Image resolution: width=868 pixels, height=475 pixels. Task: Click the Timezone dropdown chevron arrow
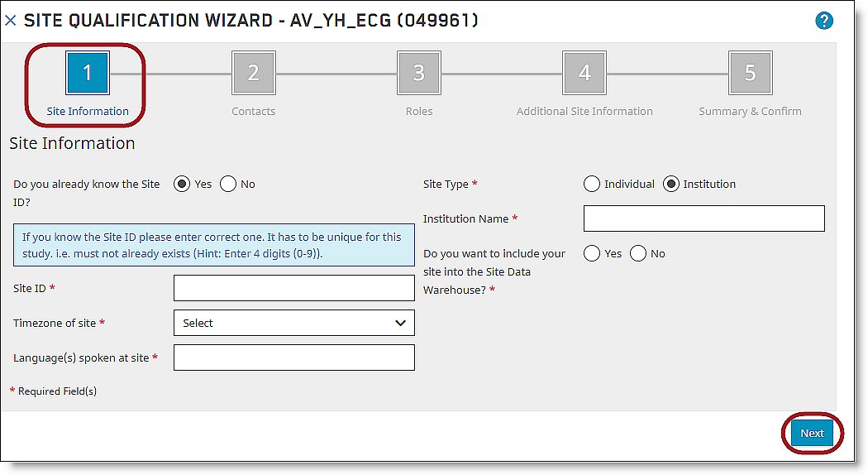tap(400, 323)
